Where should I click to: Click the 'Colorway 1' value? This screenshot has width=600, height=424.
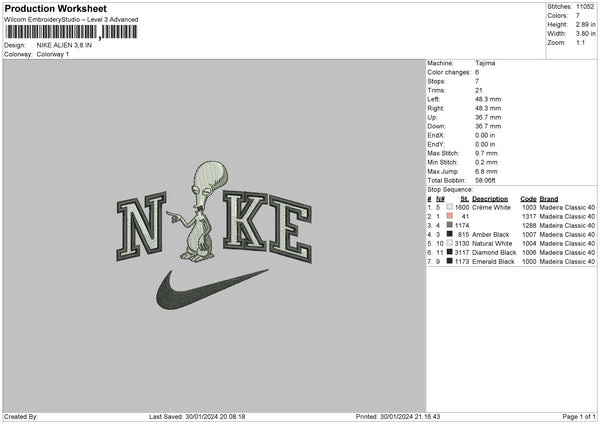coord(53,54)
